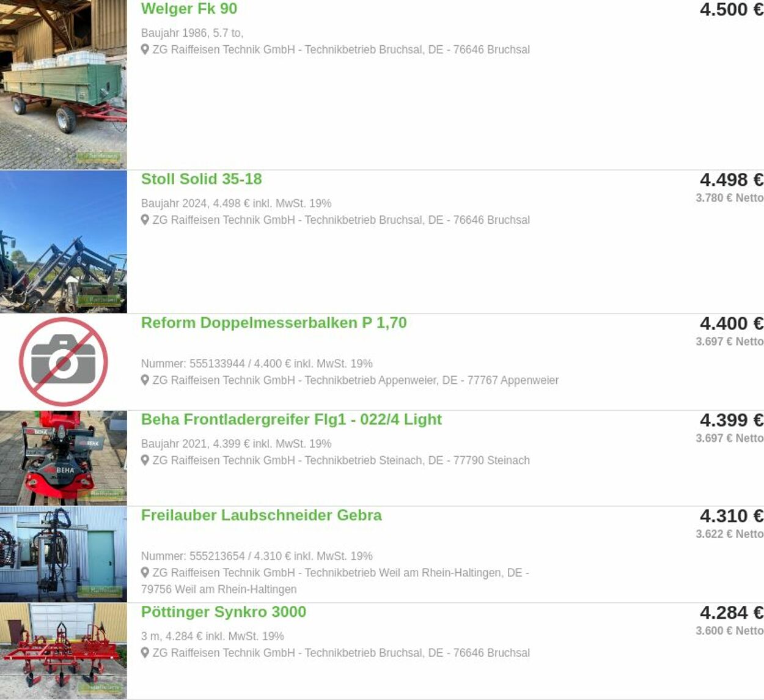Click the 4.284 € price

coord(732,613)
